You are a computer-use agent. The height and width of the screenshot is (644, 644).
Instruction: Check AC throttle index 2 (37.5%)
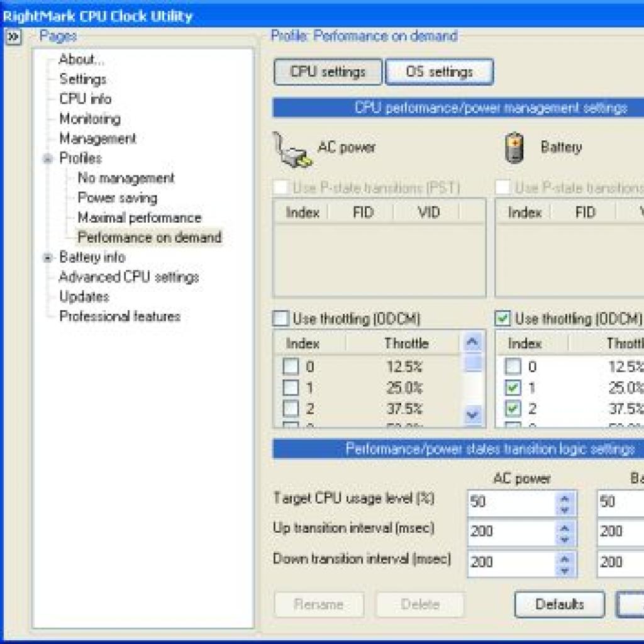click(x=291, y=409)
